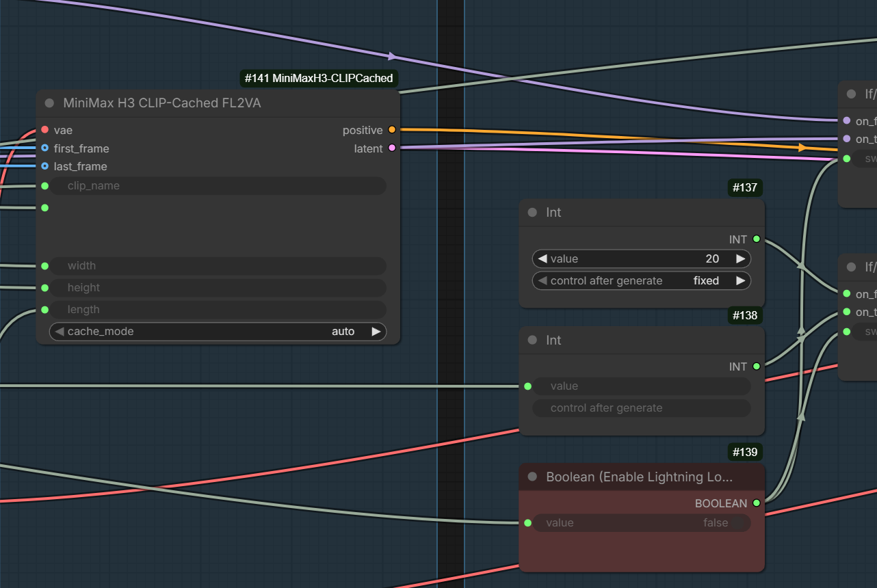The width and height of the screenshot is (877, 588).
Task: Select previous control after generate option
Action: click(542, 281)
